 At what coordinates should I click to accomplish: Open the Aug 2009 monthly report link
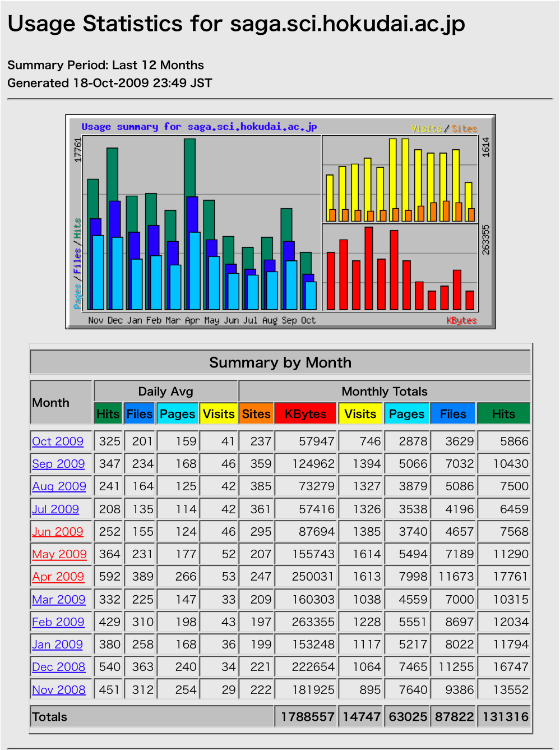click(59, 486)
